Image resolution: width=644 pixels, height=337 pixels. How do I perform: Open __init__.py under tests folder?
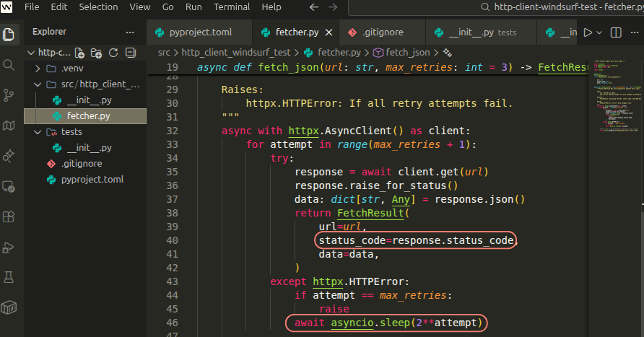85,148
